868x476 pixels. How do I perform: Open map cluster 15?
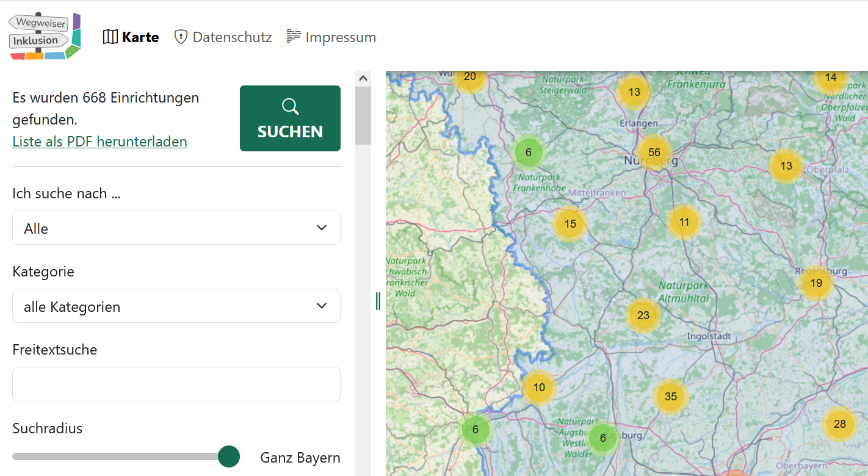coord(570,224)
